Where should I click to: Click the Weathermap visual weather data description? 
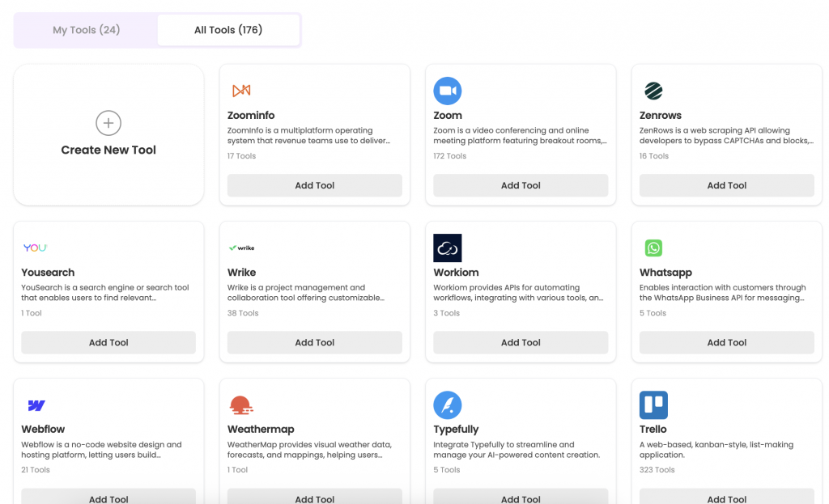(x=310, y=450)
